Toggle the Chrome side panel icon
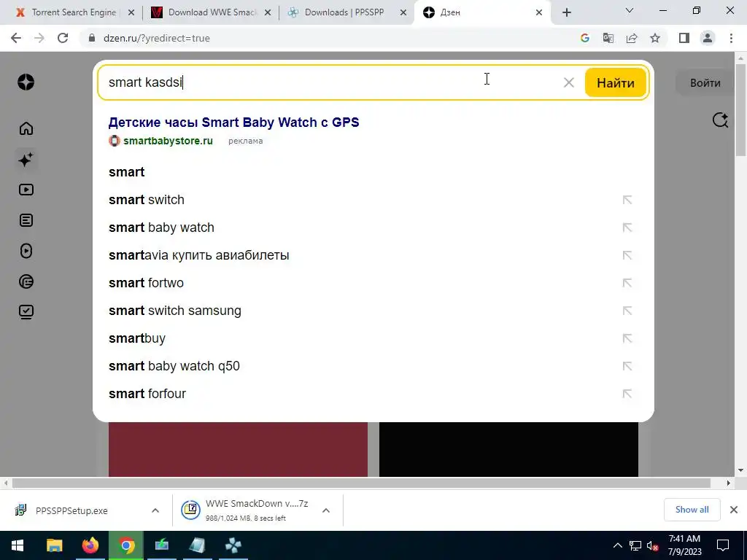Image resolution: width=747 pixels, height=560 pixels. [684, 38]
